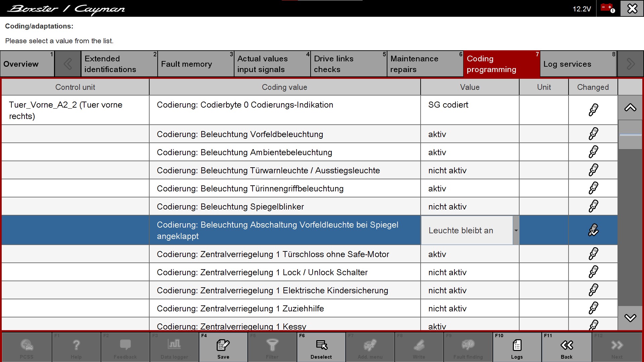Click the scroll down arrow of the list

(630, 318)
